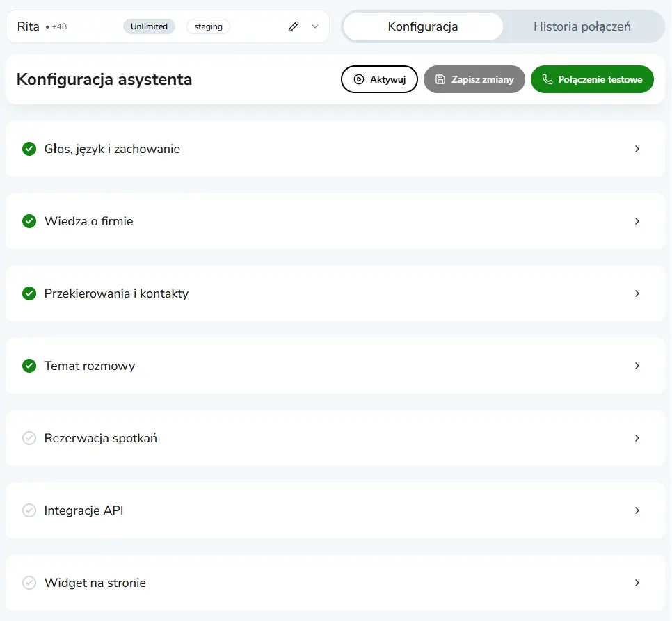Click the +48 phone number prefix
The height and width of the screenshot is (621, 672).
point(59,26)
